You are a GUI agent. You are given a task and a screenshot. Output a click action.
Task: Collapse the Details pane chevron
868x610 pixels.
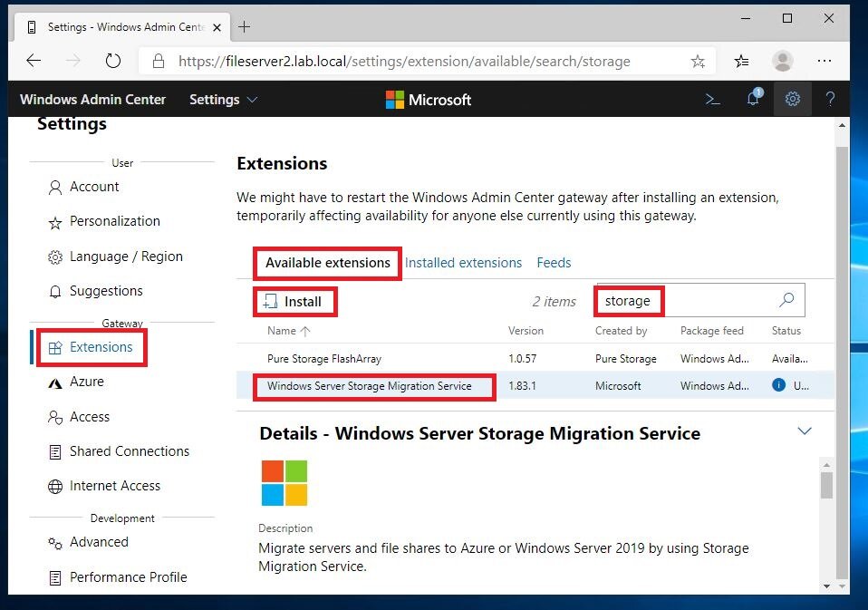805,431
